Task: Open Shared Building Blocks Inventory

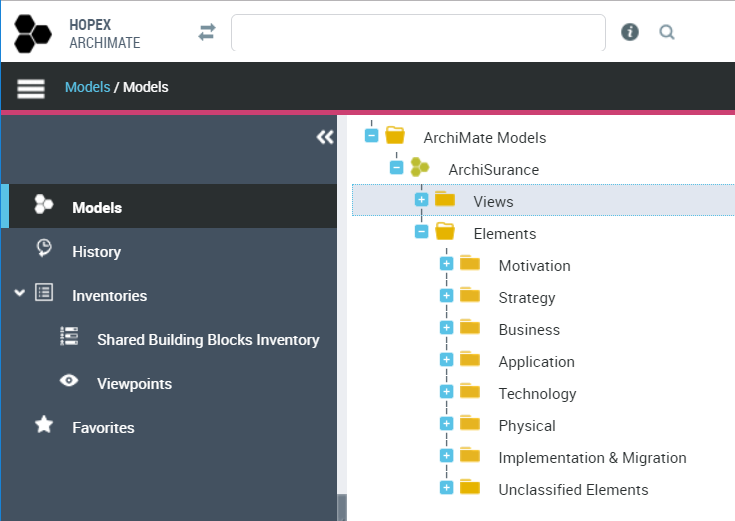Action: click(x=208, y=340)
